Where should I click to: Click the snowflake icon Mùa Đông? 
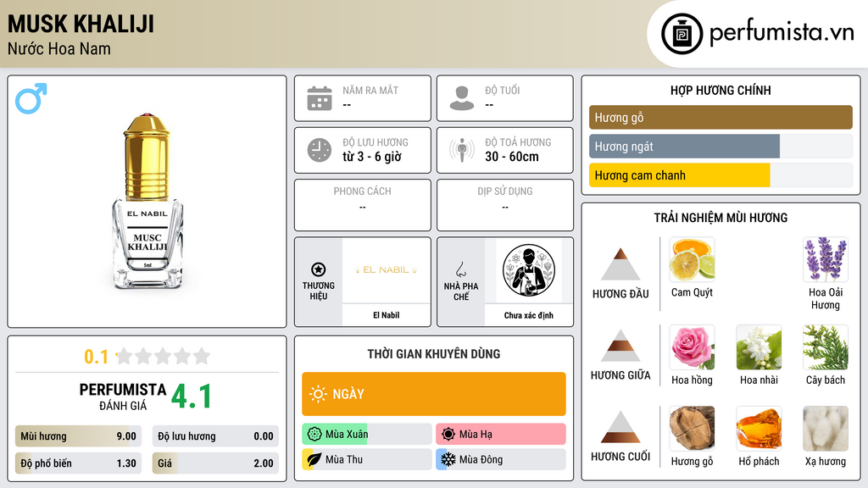(448, 459)
